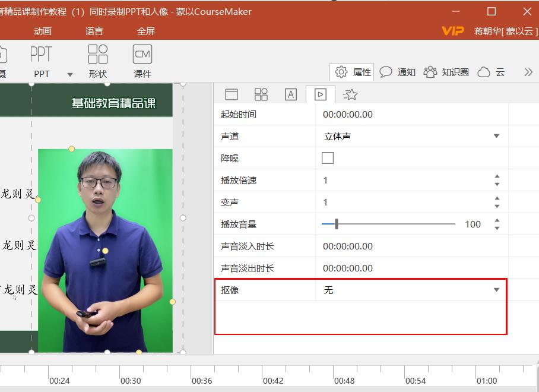
Task: Expand the 抠像 keying dropdown
Action: click(x=496, y=290)
